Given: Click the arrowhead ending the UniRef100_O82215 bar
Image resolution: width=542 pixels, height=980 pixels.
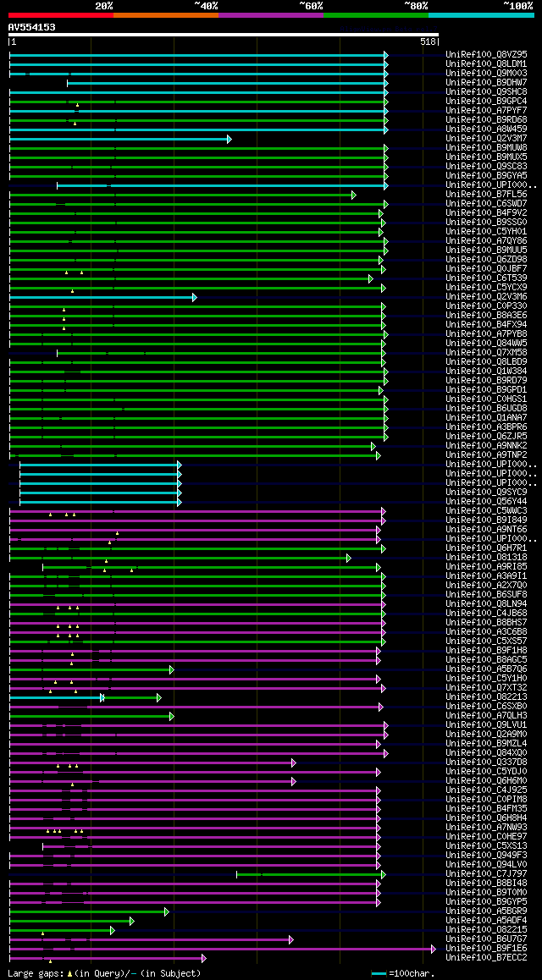Looking at the screenshot, I should (x=113, y=931).
